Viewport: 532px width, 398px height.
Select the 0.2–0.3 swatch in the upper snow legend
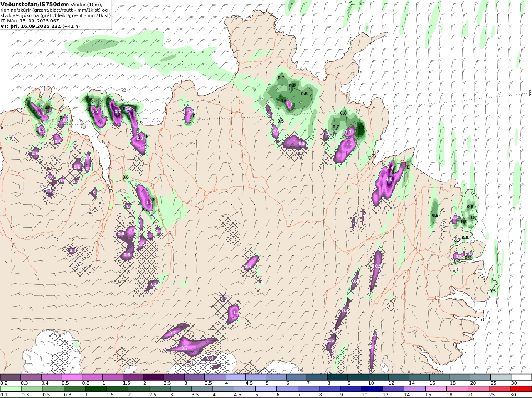tap(10, 377)
